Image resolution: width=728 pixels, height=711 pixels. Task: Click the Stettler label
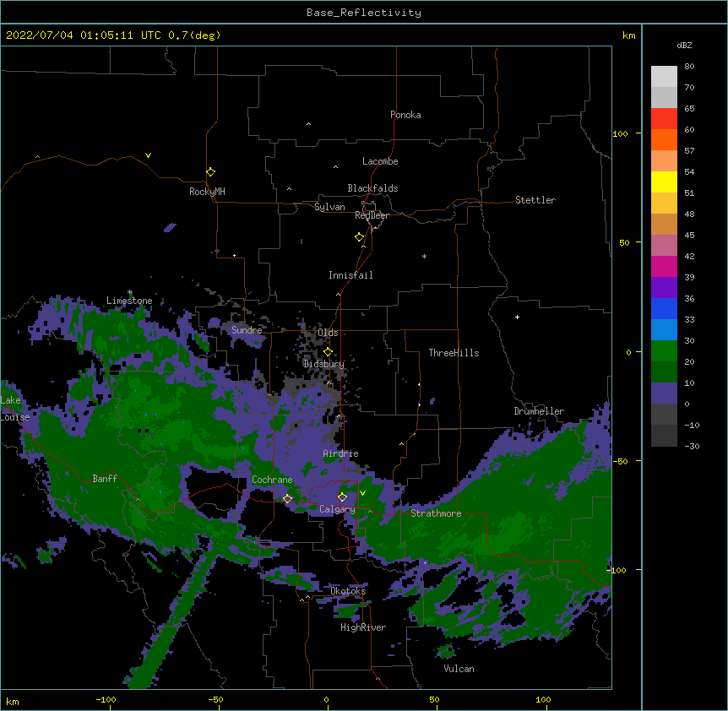tap(535, 200)
